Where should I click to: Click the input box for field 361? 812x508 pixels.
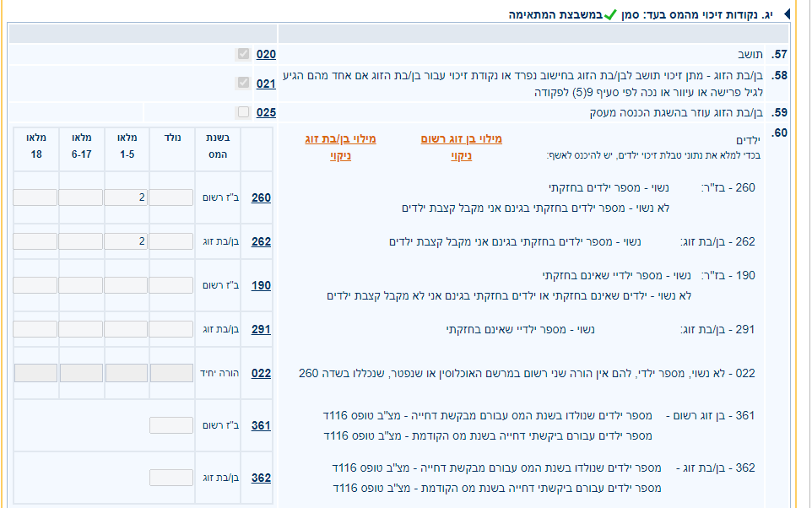pos(171,425)
